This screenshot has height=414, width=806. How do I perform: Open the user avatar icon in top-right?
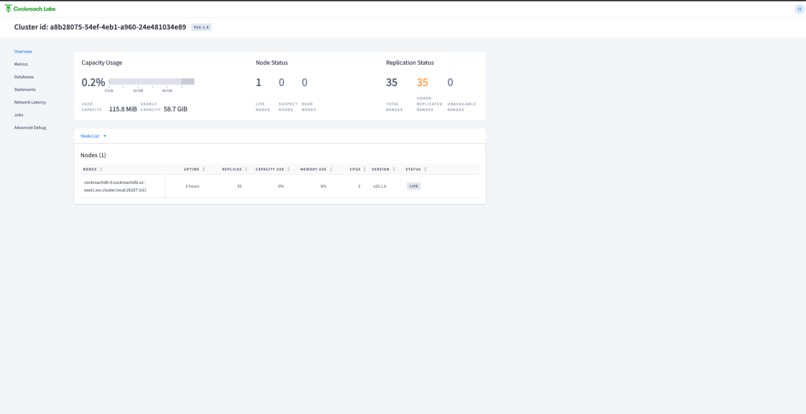click(799, 9)
